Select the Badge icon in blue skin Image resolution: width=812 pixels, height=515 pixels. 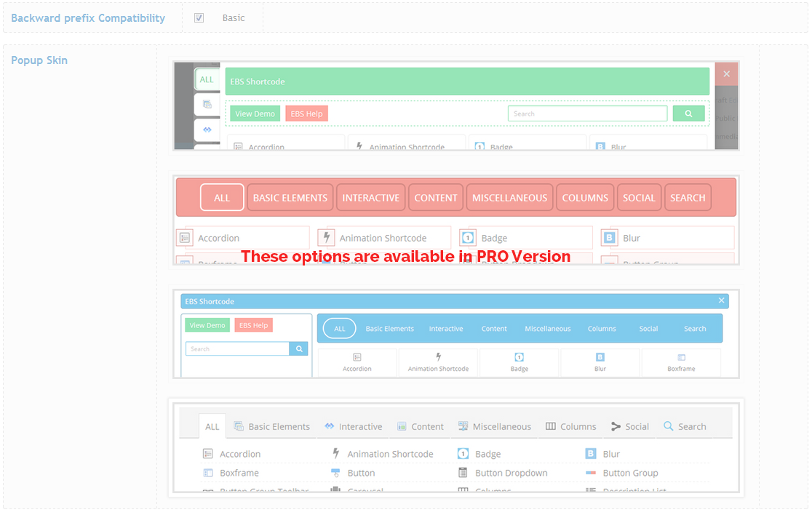click(x=520, y=357)
